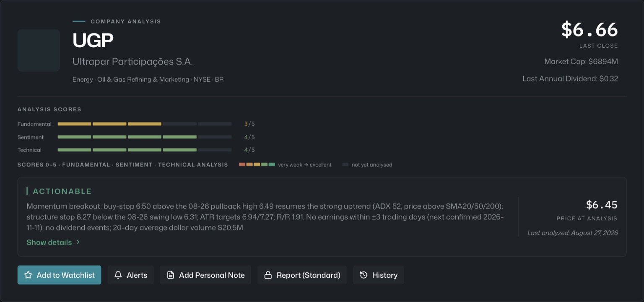This screenshot has width=644, height=302.
Task: Click the Sentiment row label
Action: pos(31,137)
